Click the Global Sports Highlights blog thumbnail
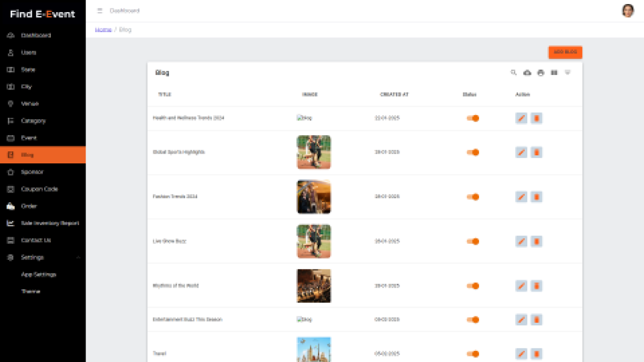The image size is (644, 362). (313, 152)
